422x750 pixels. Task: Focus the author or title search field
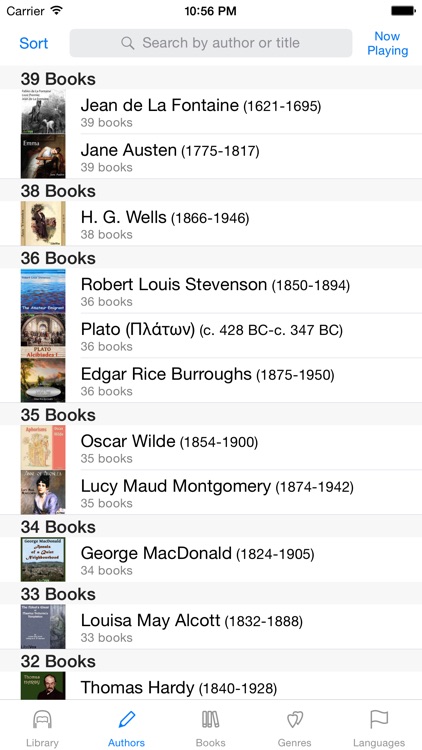pyautogui.click(x=211, y=43)
